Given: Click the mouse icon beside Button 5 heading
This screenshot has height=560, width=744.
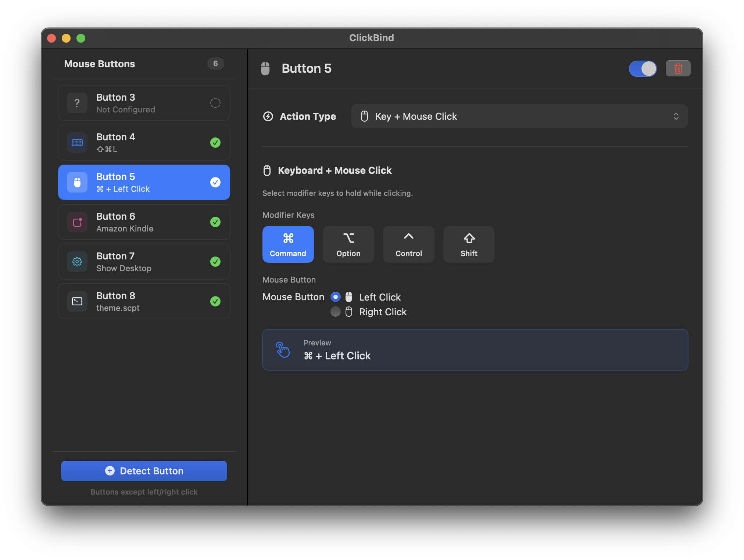Looking at the screenshot, I should 265,69.
